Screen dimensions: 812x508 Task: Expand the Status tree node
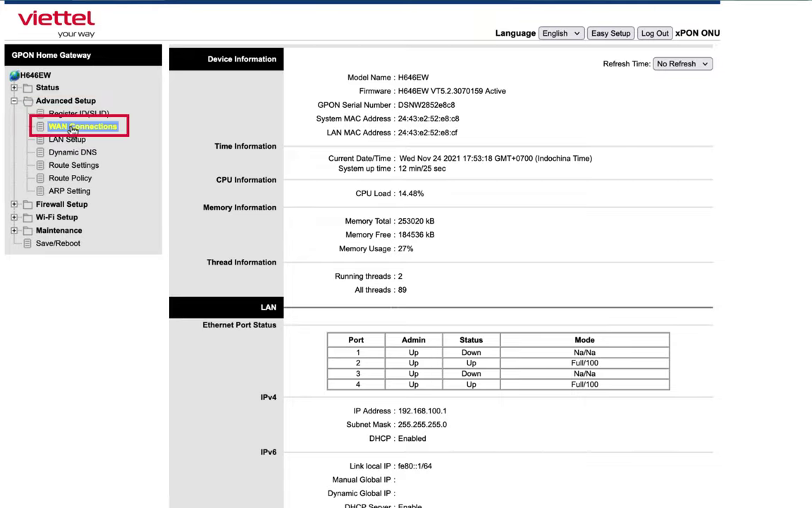(14, 88)
